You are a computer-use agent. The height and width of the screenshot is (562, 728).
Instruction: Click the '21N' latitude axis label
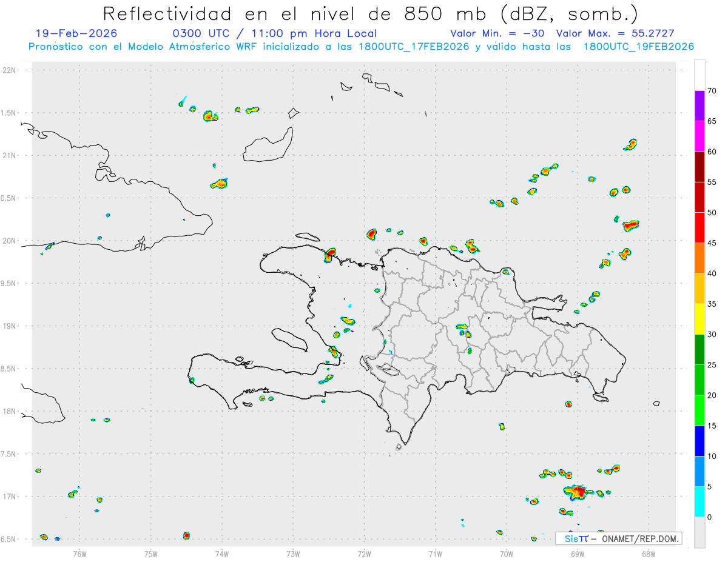tap(10, 156)
